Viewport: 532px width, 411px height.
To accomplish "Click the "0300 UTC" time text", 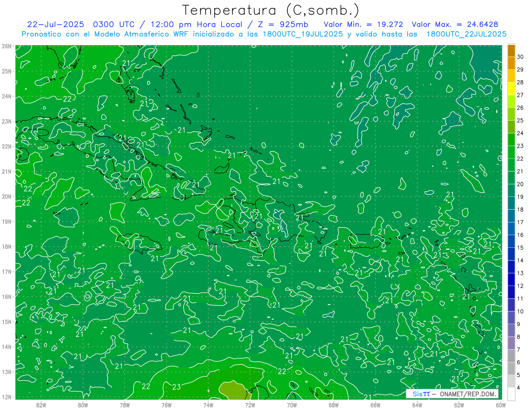I will tap(114, 24).
